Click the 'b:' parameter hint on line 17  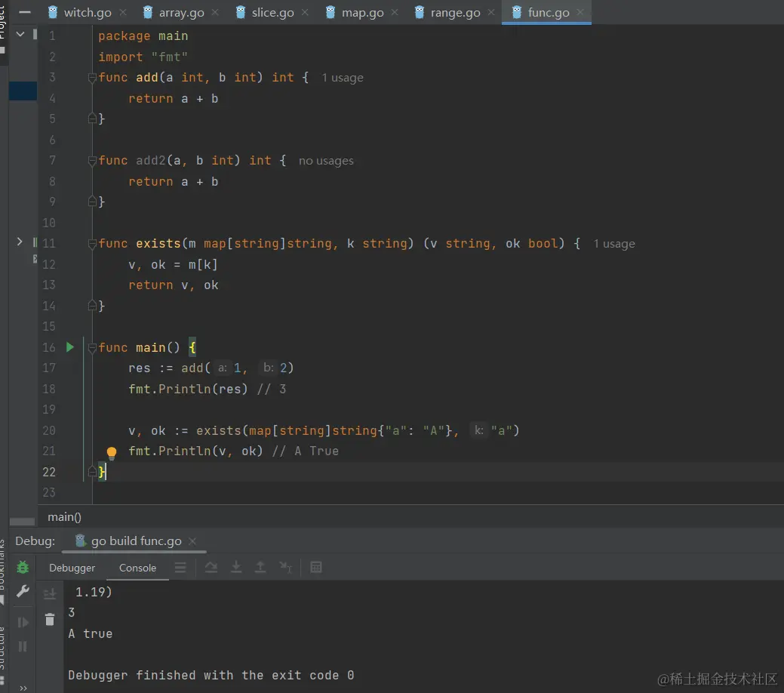click(269, 368)
